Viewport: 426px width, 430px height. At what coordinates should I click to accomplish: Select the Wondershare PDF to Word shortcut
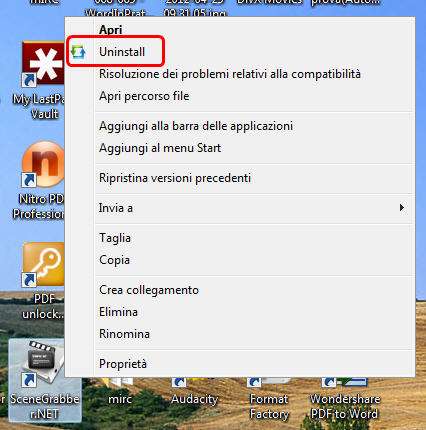345,398
